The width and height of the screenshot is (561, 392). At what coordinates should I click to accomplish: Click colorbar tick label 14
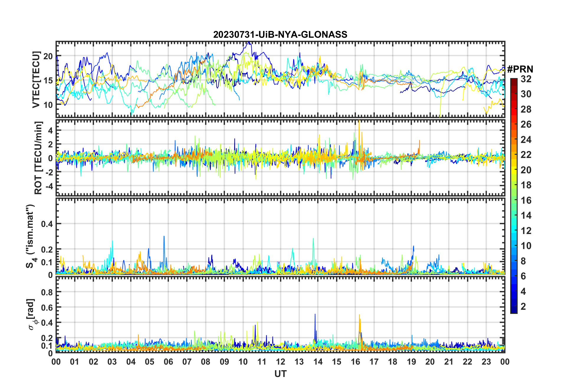tap(526, 215)
